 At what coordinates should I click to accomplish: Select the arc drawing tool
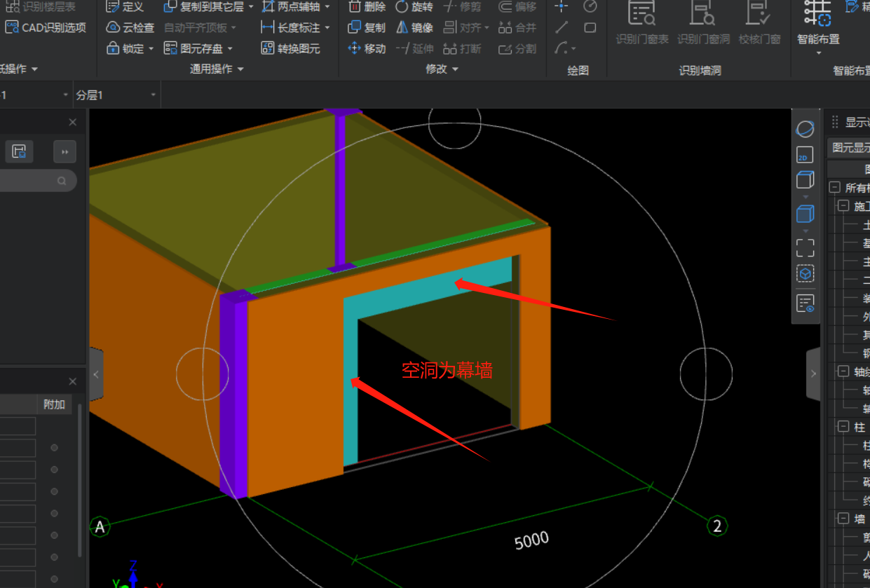pos(562,48)
